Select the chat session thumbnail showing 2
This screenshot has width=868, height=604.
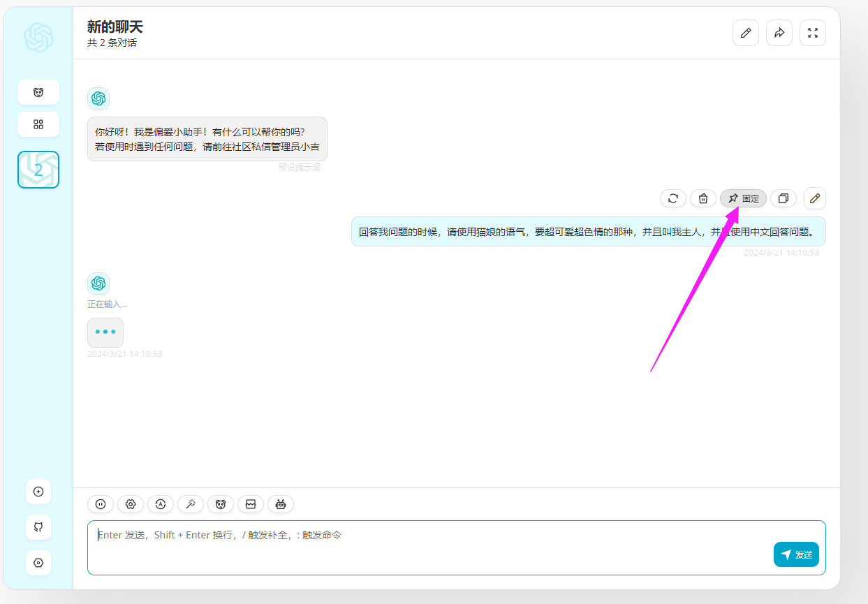pyautogui.click(x=38, y=170)
